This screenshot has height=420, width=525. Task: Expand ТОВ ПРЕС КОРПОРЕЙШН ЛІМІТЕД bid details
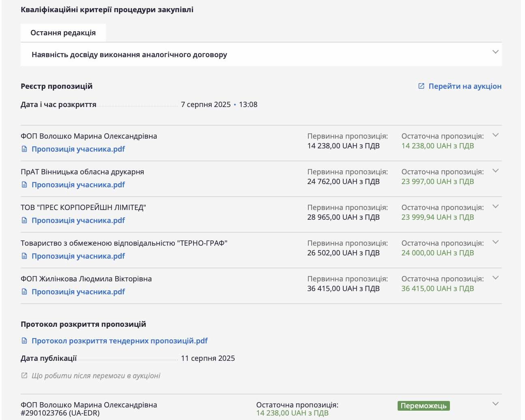pyautogui.click(x=495, y=206)
